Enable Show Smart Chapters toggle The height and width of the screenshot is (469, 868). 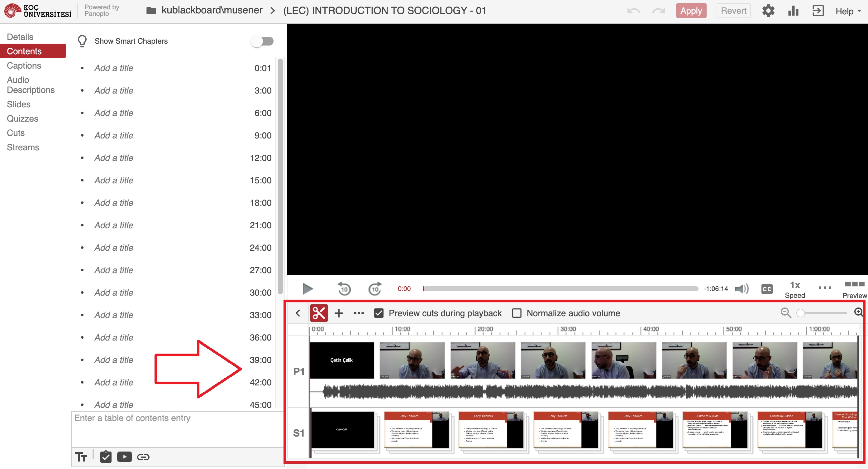[262, 41]
